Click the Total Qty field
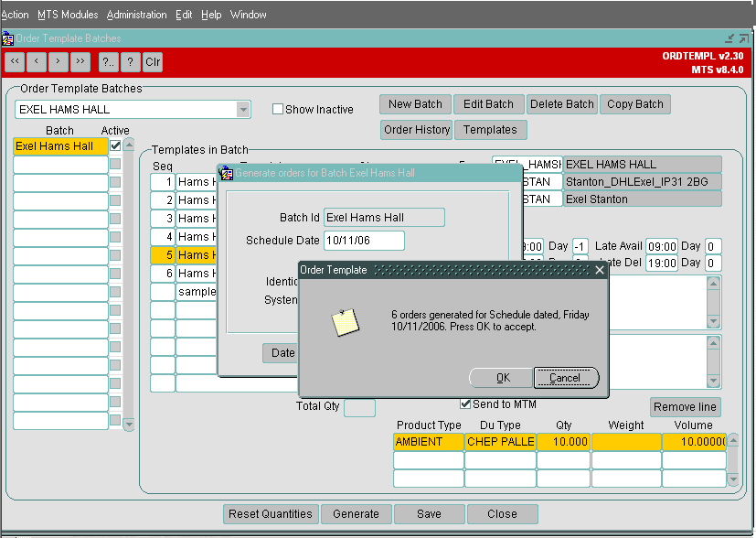Screen dimensions: 756x538 tap(359, 408)
